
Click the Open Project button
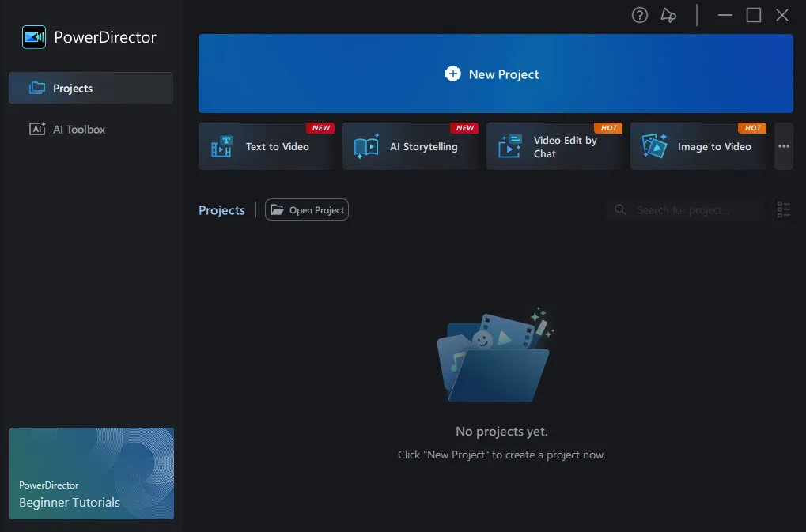pos(307,209)
